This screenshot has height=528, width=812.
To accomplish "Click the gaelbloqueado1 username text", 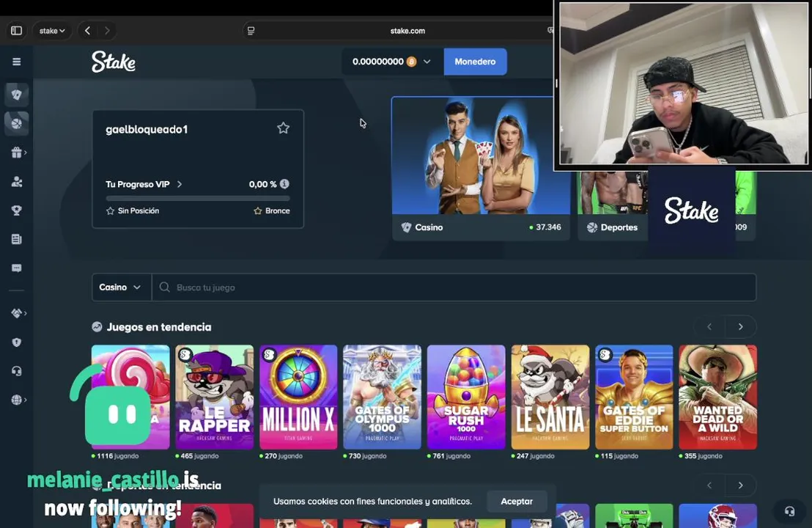I will [147, 130].
